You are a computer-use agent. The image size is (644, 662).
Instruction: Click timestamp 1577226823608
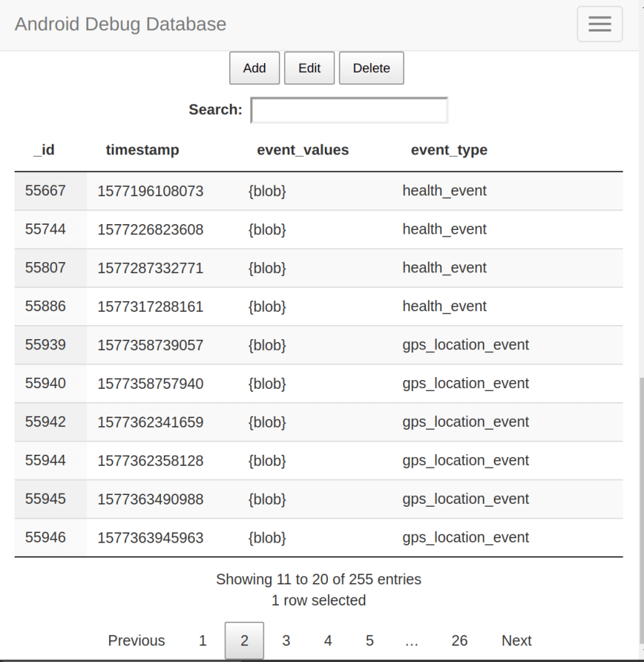coord(151,230)
